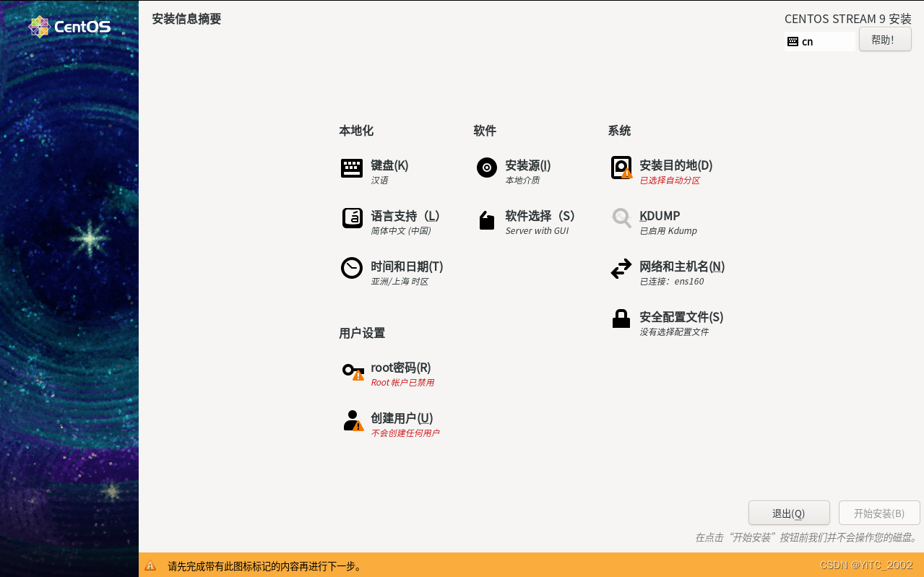
Task: Click the '系统' section heading
Action: coord(619,131)
